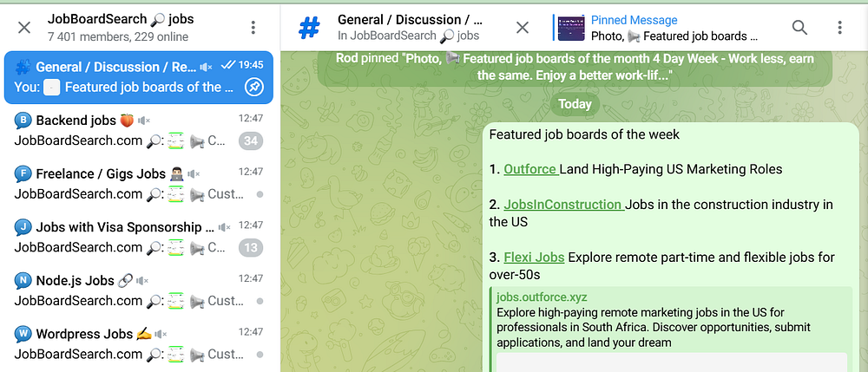Screen dimensions: 868x372
Task: Click the Today date separator
Action: 575,104
